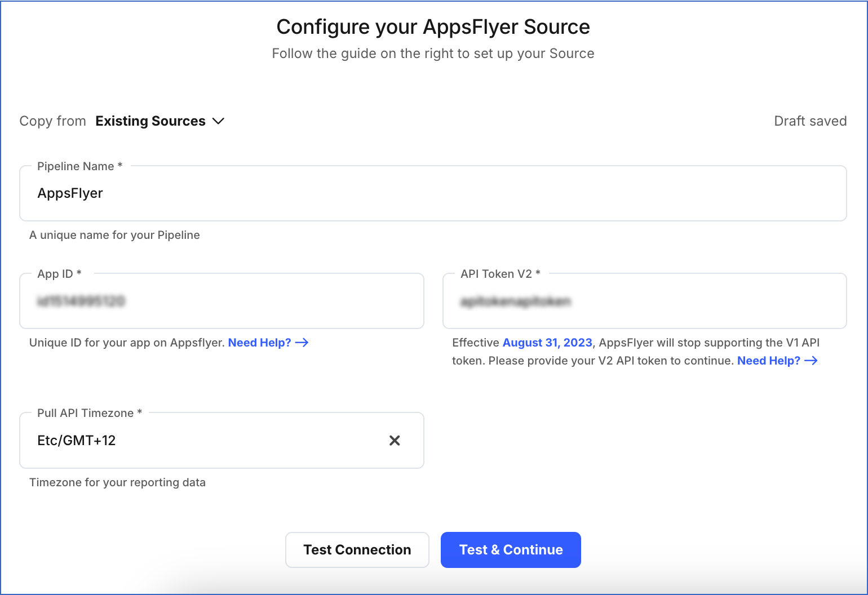This screenshot has height=595, width=868.
Task: Click the Draft saved indicator
Action: [810, 121]
